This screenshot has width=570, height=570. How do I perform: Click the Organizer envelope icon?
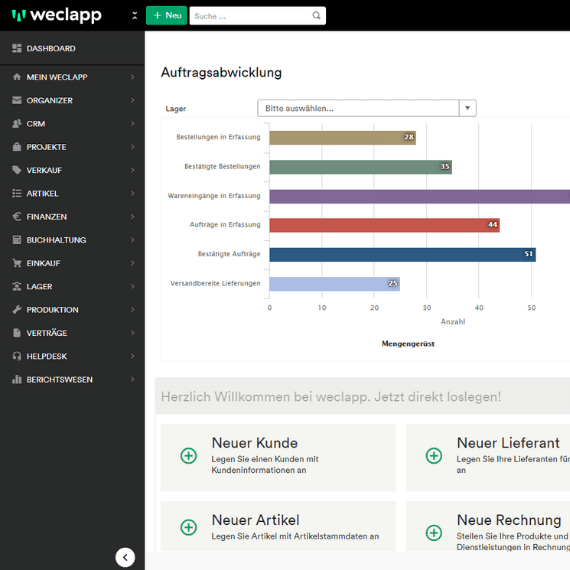(x=17, y=100)
